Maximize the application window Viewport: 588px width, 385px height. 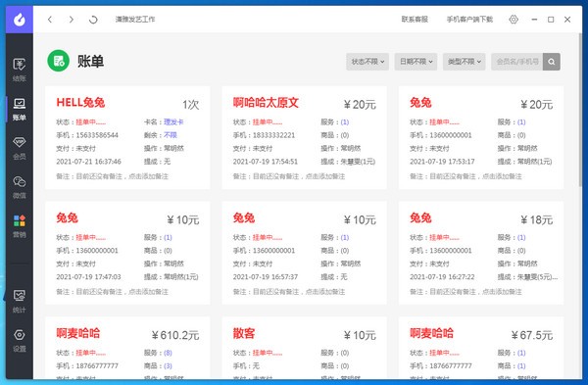pos(551,20)
